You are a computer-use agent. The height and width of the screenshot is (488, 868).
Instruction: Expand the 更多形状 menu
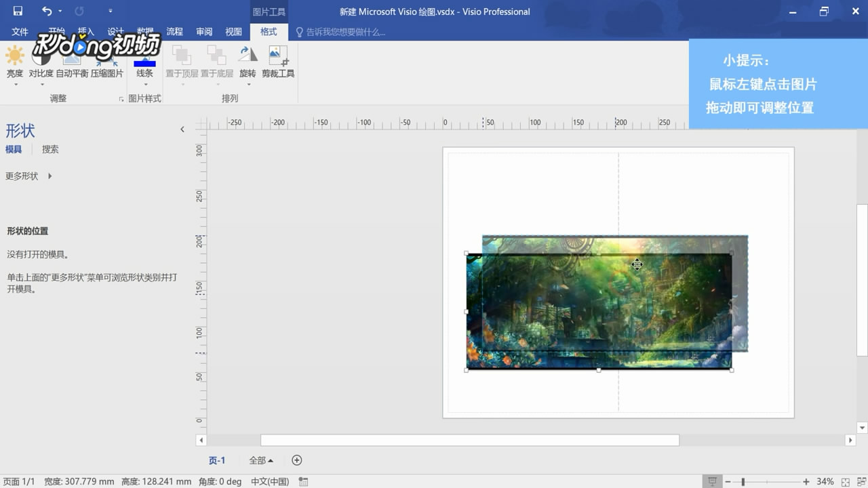[28, 176]
